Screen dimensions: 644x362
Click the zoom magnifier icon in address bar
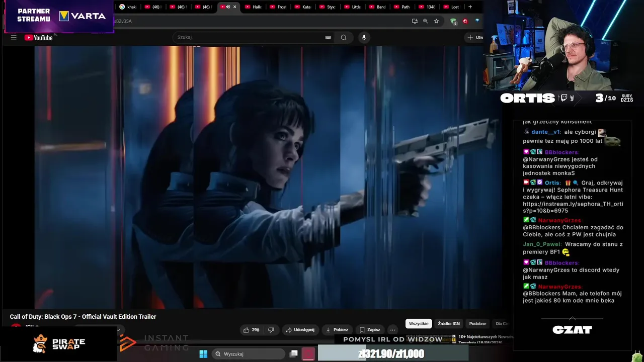426,21
